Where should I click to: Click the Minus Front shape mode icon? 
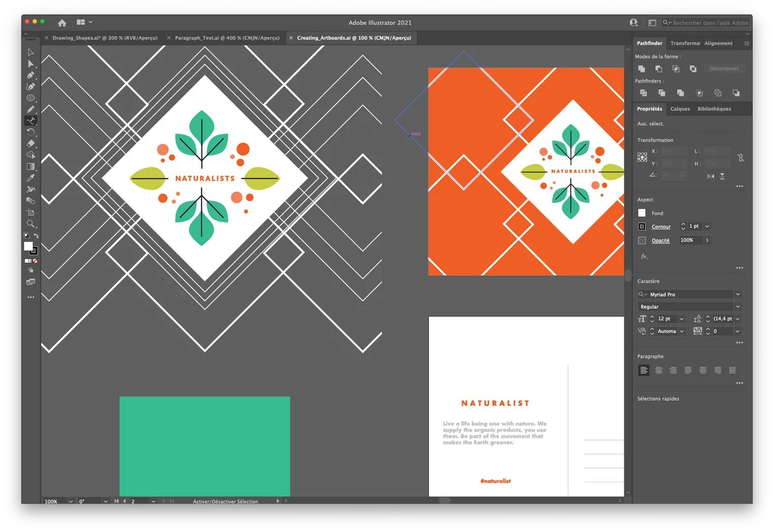click(x=659, y=68)
